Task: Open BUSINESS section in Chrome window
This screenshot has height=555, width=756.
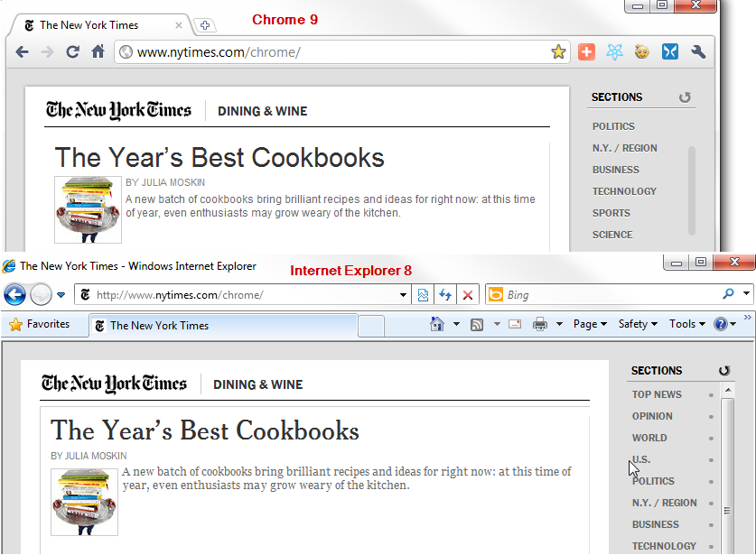Action: [x=616, y=170]
